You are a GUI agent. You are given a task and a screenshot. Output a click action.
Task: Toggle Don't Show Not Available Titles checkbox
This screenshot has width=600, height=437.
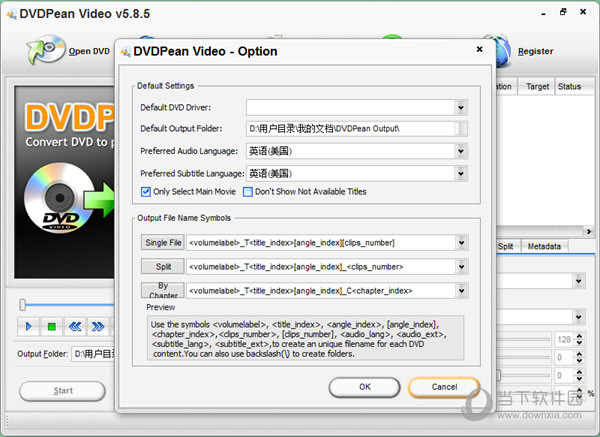pos(248,192)
